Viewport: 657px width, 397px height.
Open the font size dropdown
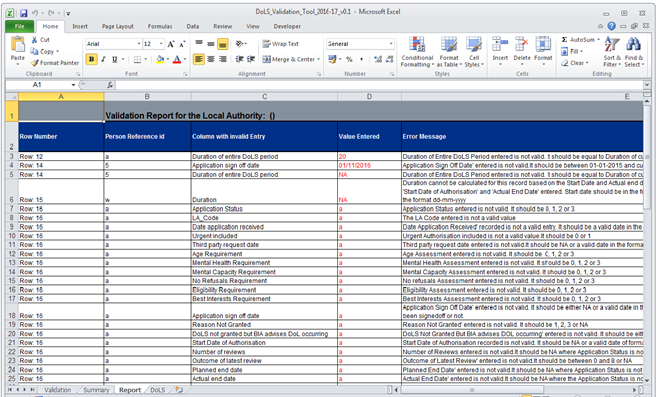click(161, 44)
